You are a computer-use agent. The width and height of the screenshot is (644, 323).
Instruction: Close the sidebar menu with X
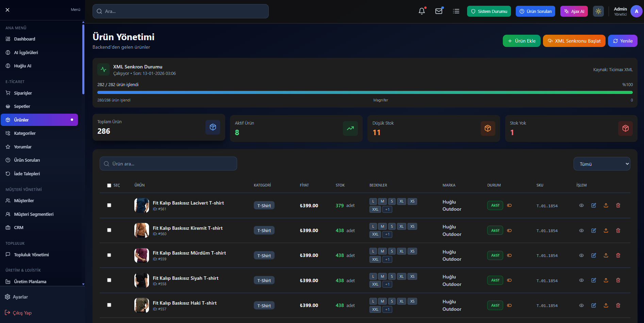tap(7, 10)
